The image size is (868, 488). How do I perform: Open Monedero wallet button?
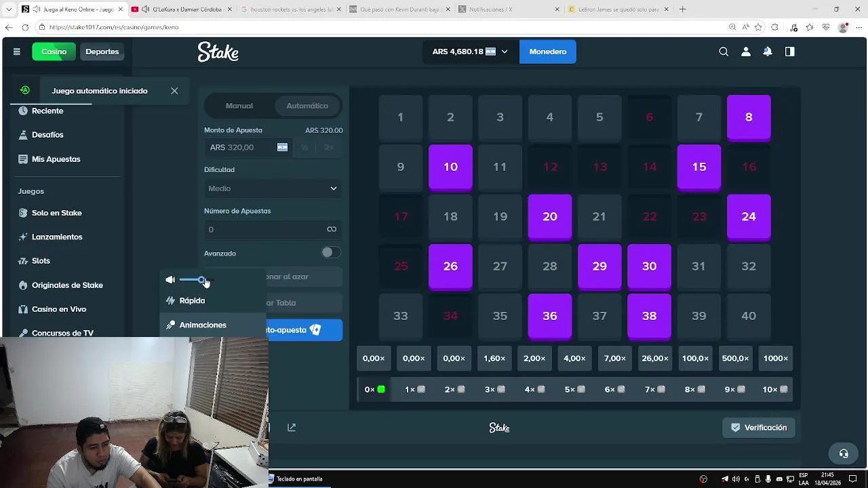pos(548,52)
